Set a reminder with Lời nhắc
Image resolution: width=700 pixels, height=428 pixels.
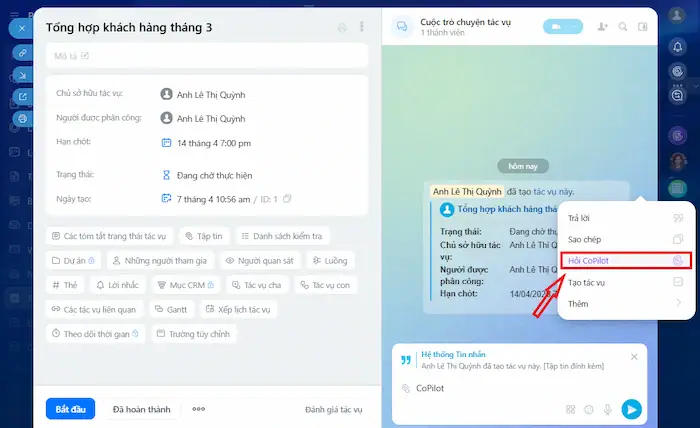[x=118, y=285]
